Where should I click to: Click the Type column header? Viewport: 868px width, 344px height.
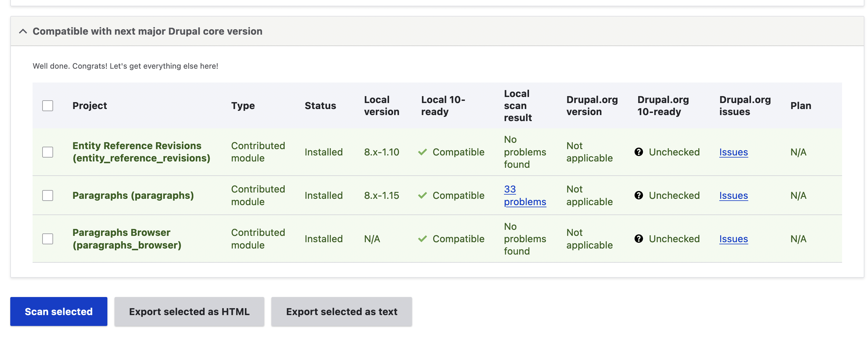click(x=242, y=106)
